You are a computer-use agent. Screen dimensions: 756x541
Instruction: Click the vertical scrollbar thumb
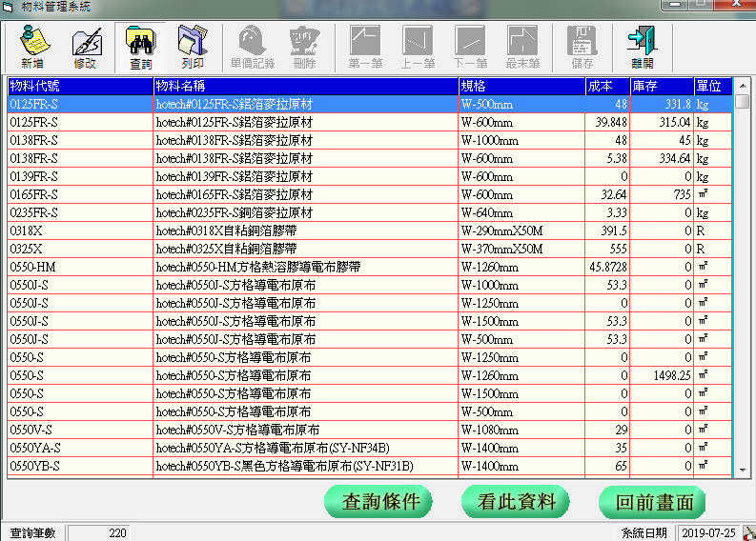coord(743,101)
